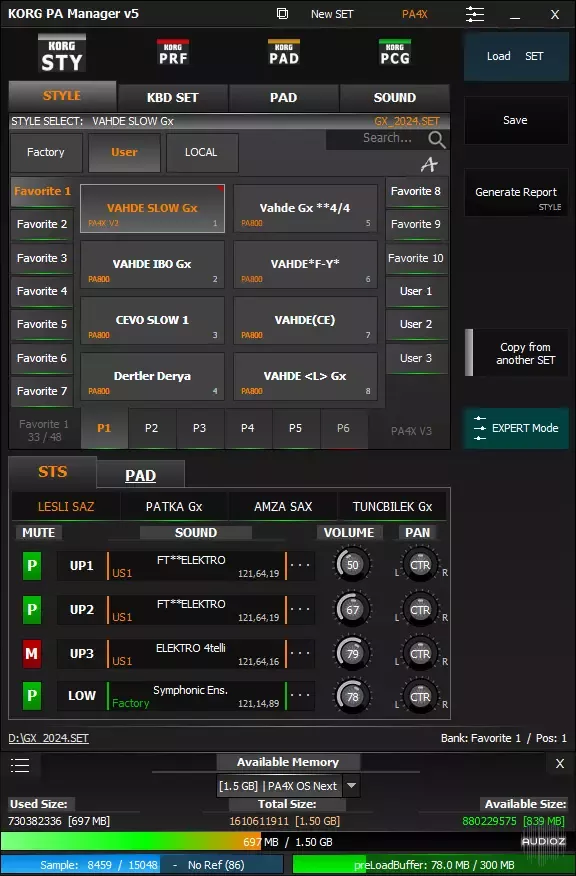Click Generate Report STYLE button
The image size is (576, 876).
click(x=516, y=193)
